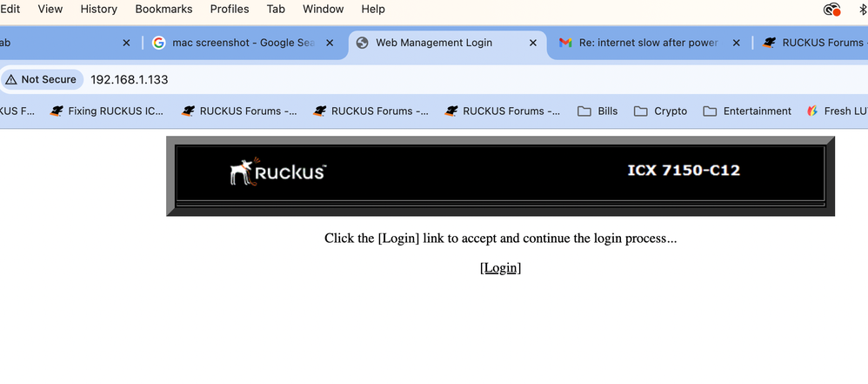Click the Creative Cloud menu bar icon
868x384 pixels.
[x=831, y=10]
